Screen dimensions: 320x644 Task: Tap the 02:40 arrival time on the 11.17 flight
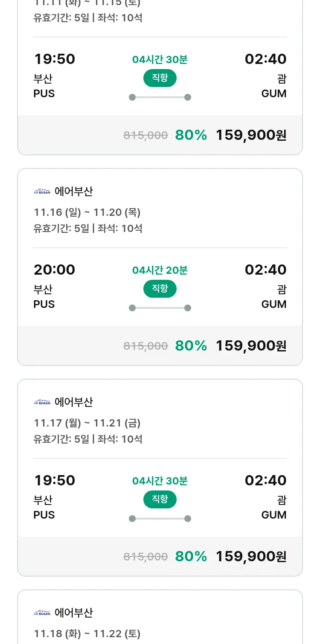pyautogui.click(x=265, y=480)
